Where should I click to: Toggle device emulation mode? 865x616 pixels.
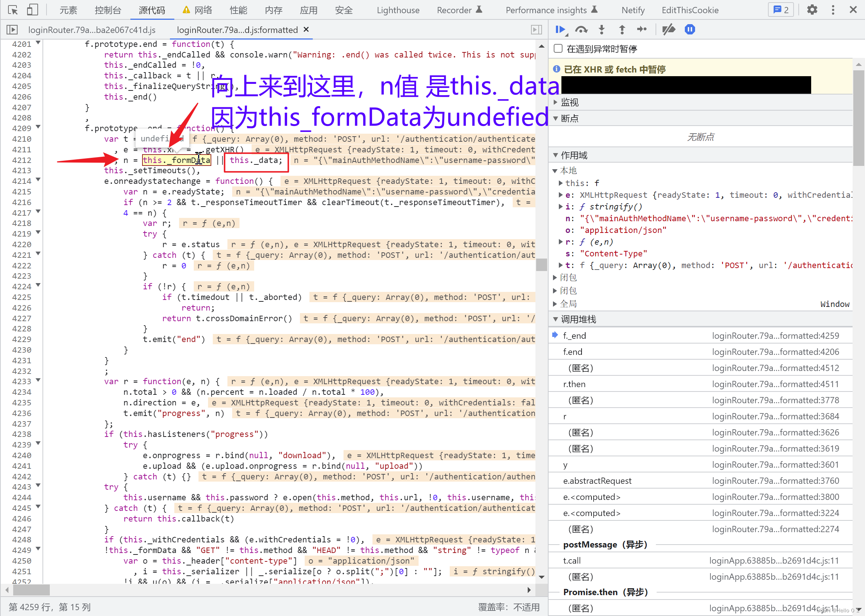point(33,10)
